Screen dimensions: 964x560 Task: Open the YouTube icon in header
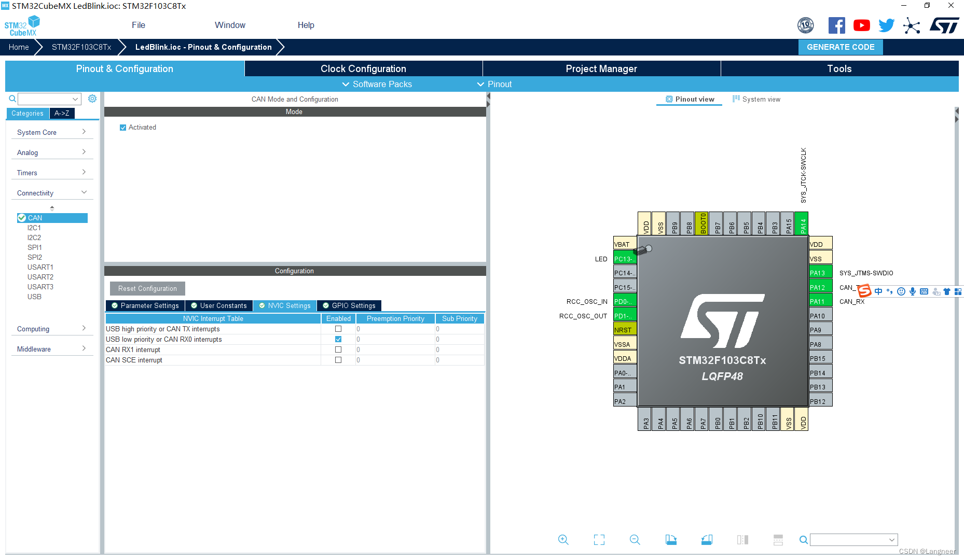(x=862, y=25)
